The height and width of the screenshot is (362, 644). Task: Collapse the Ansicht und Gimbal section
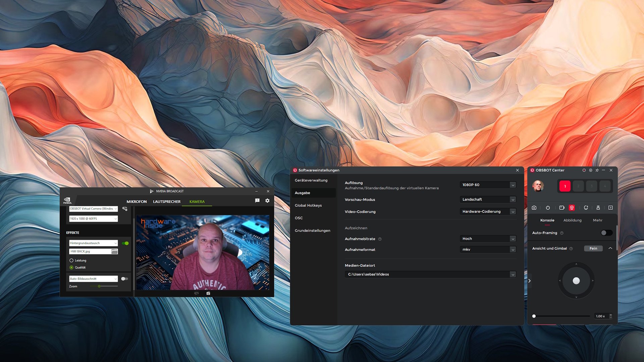(610, 248)
